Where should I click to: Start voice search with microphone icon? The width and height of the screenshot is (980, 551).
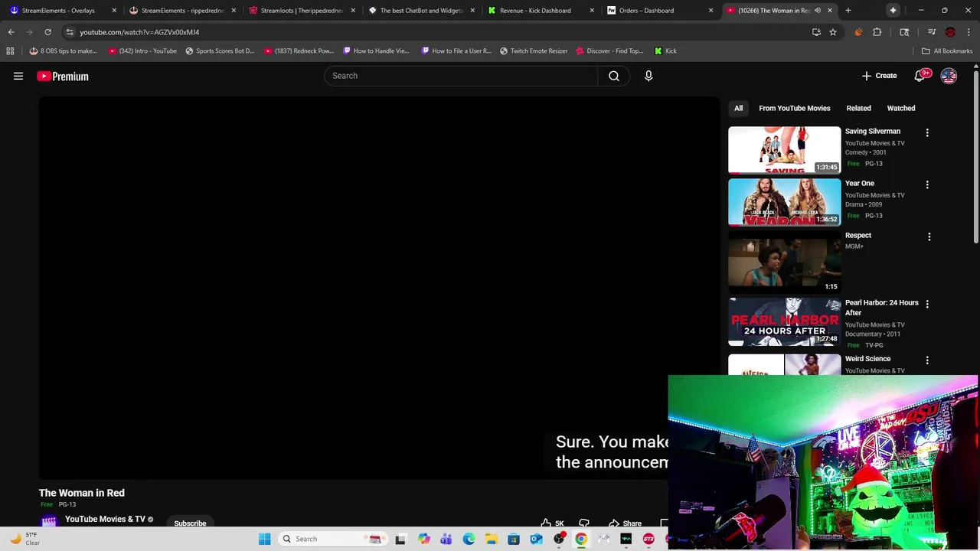tap(648, 76)
